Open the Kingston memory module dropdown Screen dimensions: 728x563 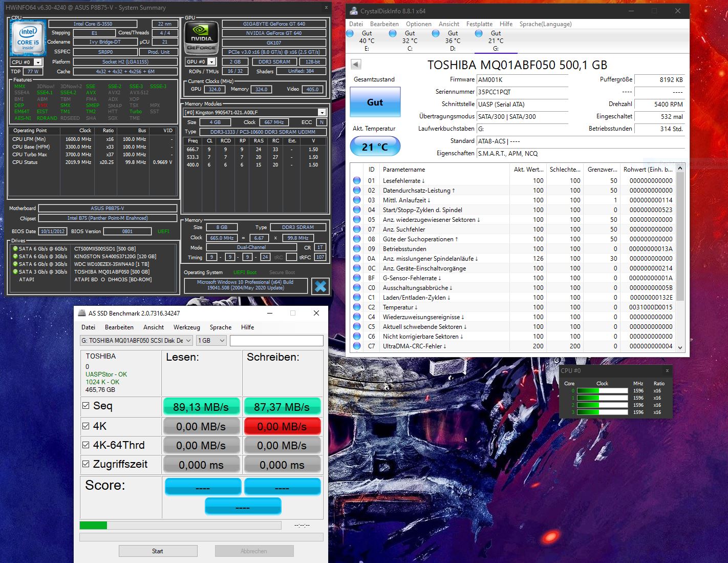[x=322, y=112]
